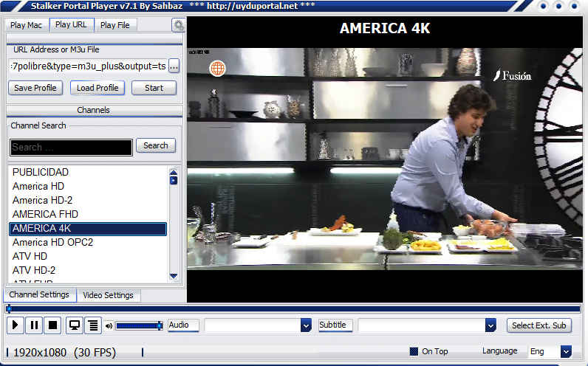Click the 1920x1080 (30 FPS) status text

(x=65, y=353)
